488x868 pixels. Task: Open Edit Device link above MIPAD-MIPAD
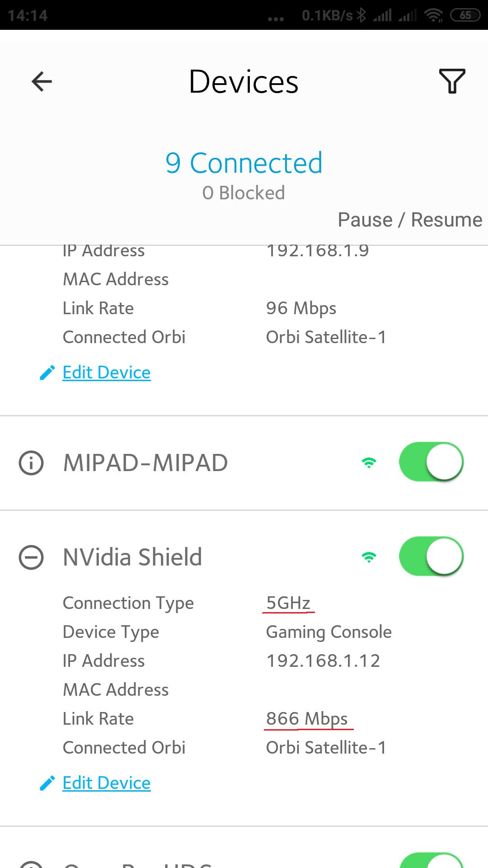coord(107,373)
